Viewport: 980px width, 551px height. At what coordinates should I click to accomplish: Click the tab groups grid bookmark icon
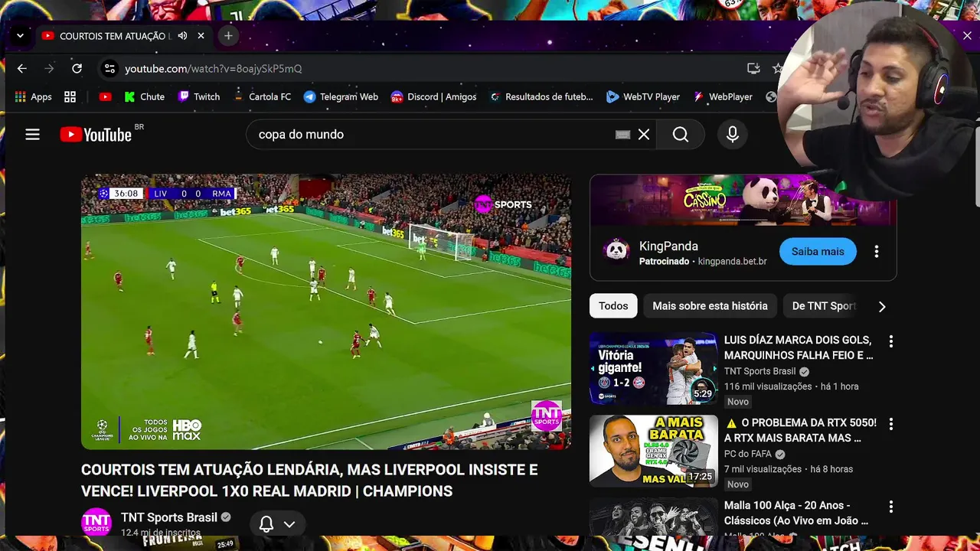coord(70,96)
